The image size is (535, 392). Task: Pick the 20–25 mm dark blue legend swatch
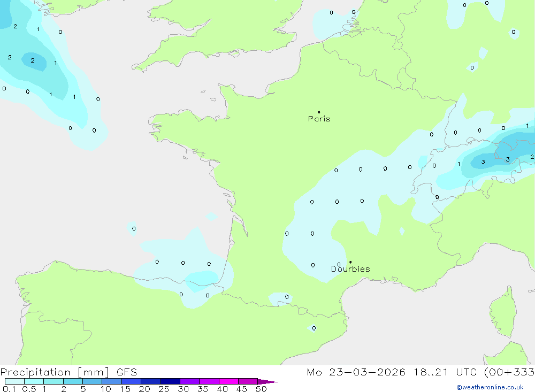coord(150,381)
